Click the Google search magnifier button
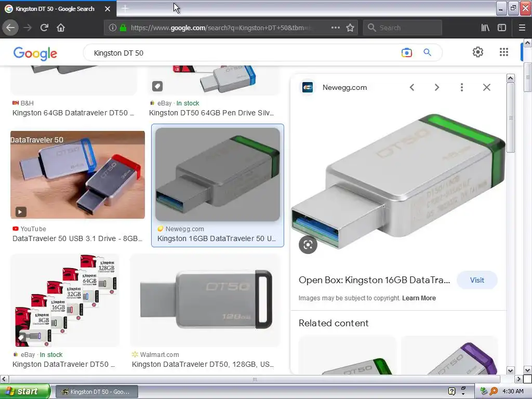This screenshot has width=532, height=399. click(x=427, y=52)
